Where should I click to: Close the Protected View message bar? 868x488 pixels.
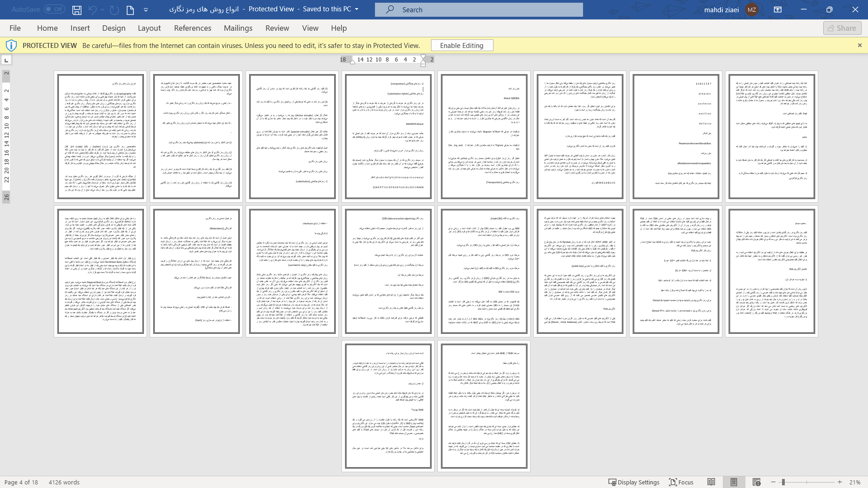(859, 45)
